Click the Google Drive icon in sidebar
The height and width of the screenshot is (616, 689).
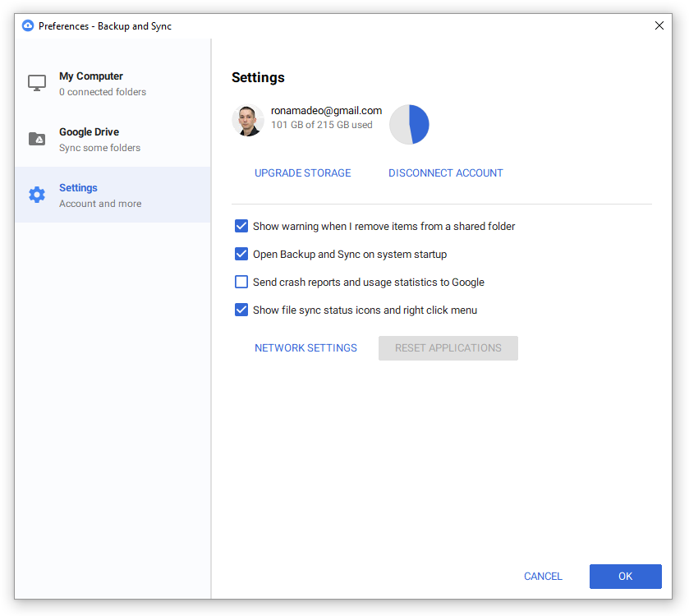coord(36,139)
